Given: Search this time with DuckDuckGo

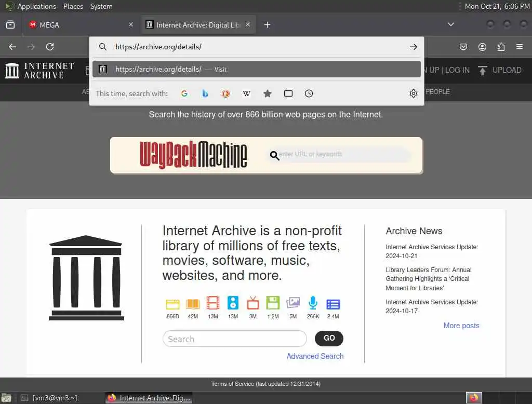Looking at the screenshot, I should click(x=225, y=93).
